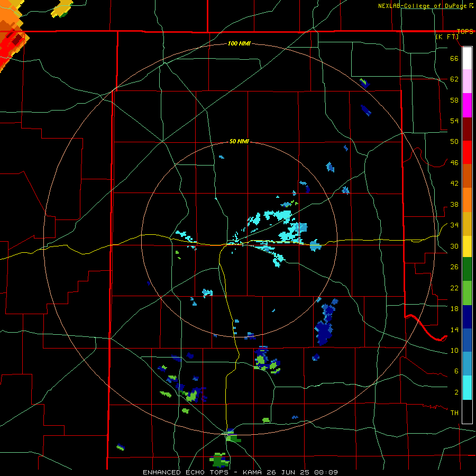
Task: Click the "50" legend scale value
Action: [x=454, y=142]
